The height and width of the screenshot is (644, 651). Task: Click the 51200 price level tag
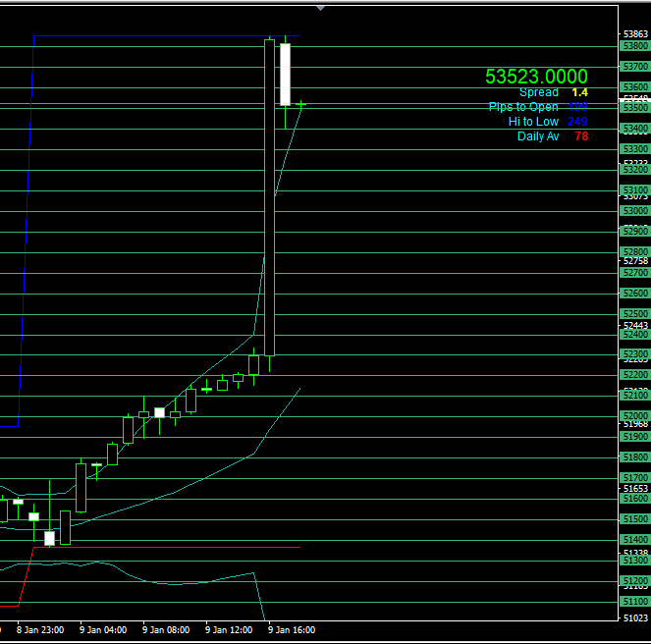[x=634, y=581]
